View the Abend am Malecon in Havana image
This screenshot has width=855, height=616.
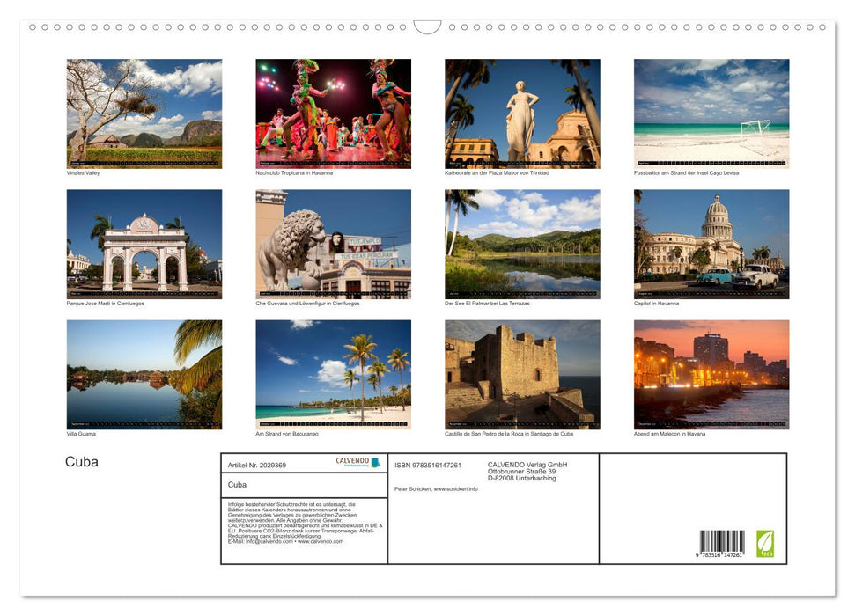[x=711, y=374]
